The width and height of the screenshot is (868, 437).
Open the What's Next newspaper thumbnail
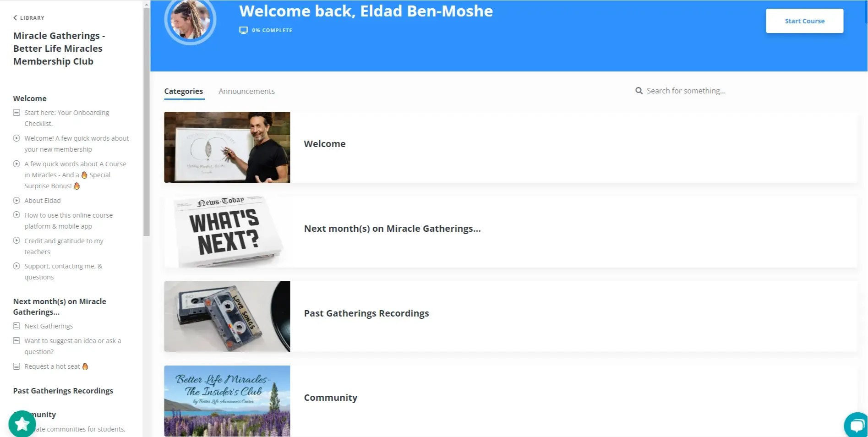click(227, 232)
